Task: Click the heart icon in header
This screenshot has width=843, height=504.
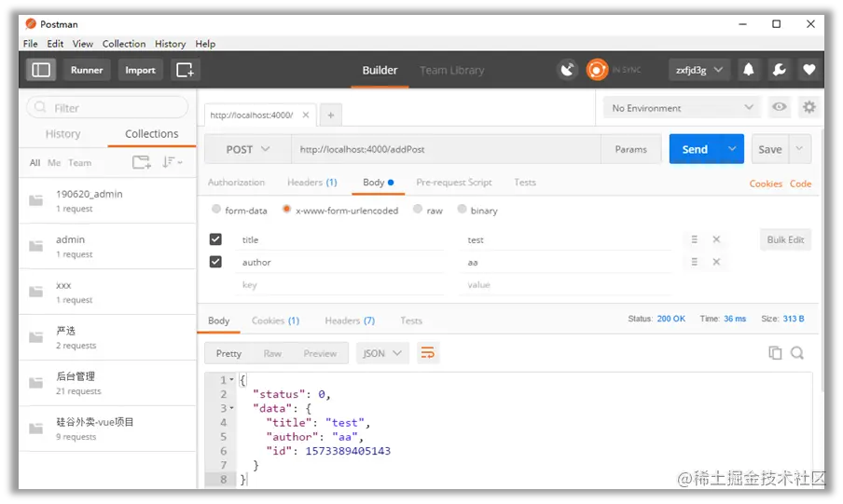Action: click(809, 70)
